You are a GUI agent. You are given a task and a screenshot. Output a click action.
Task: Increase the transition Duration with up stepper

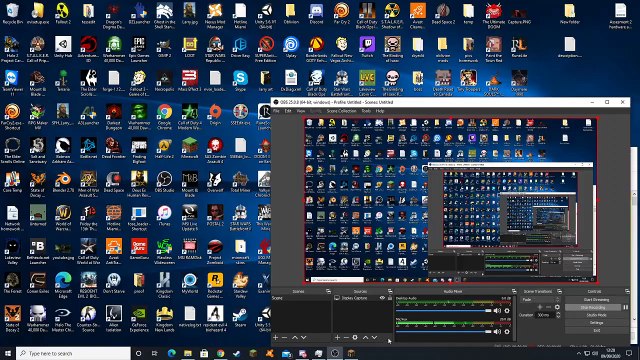click(558, 313)
